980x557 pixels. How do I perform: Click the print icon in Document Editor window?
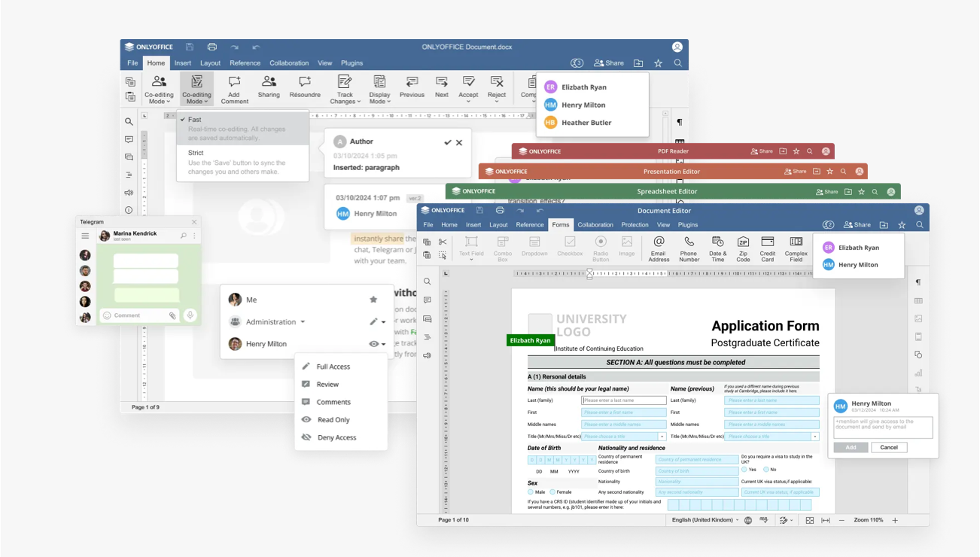click(500, 211)
